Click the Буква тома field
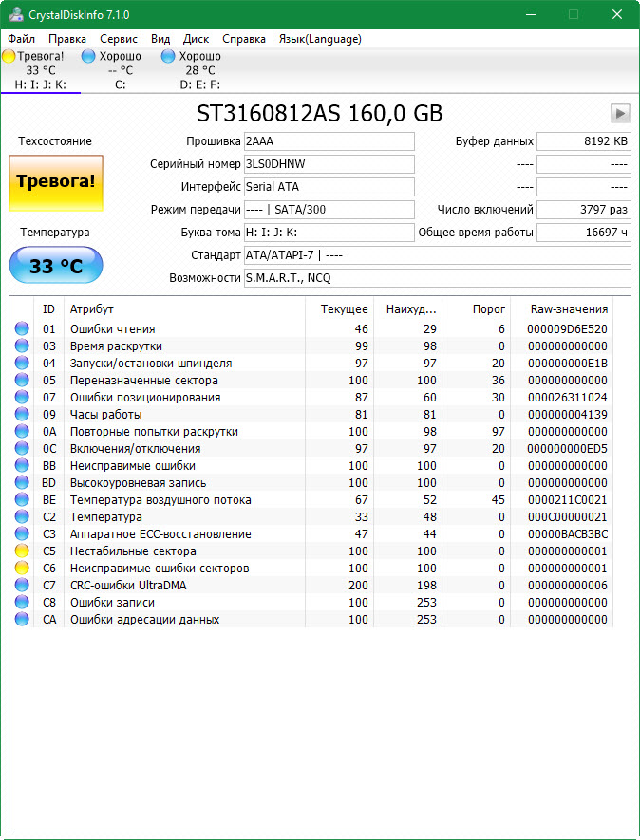640x840 pixels. point(329,233)
